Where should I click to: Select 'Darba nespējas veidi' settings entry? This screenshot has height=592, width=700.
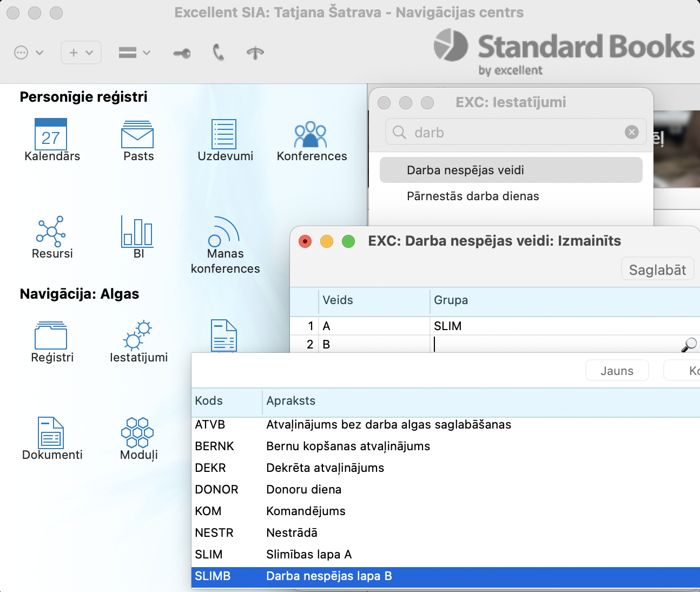[465, 170]
